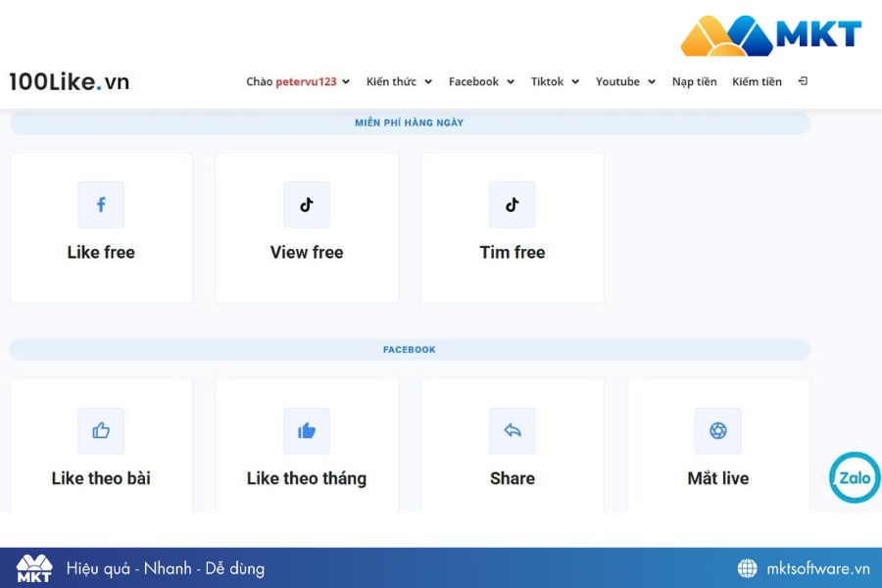Click the TikTok icon above View free
This screenshot has width=882, height=588.
click(x=307, y=205)
